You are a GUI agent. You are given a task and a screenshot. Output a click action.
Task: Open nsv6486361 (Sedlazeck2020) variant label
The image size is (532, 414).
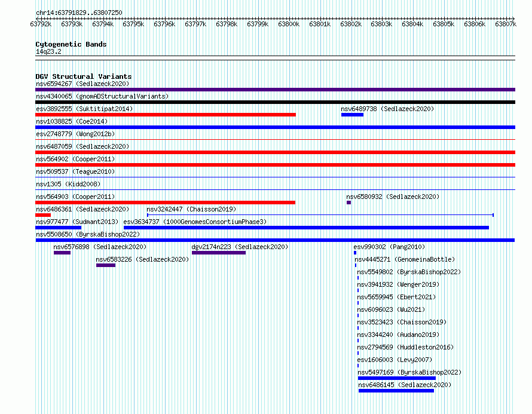[x=82, y=209]
